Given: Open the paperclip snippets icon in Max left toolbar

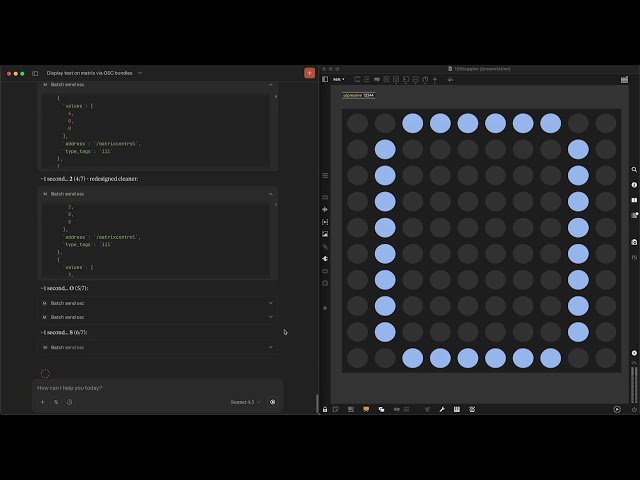Looking at the screenshot, I should [325, 247].
